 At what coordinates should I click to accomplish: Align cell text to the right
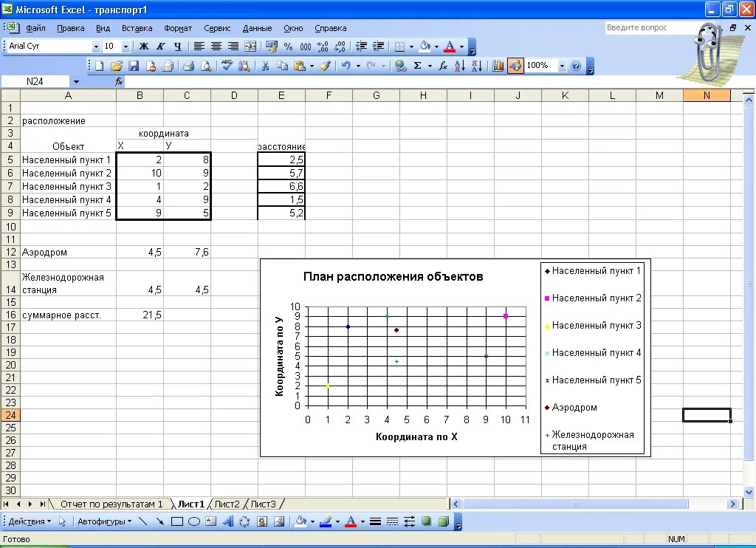(233, 47)
